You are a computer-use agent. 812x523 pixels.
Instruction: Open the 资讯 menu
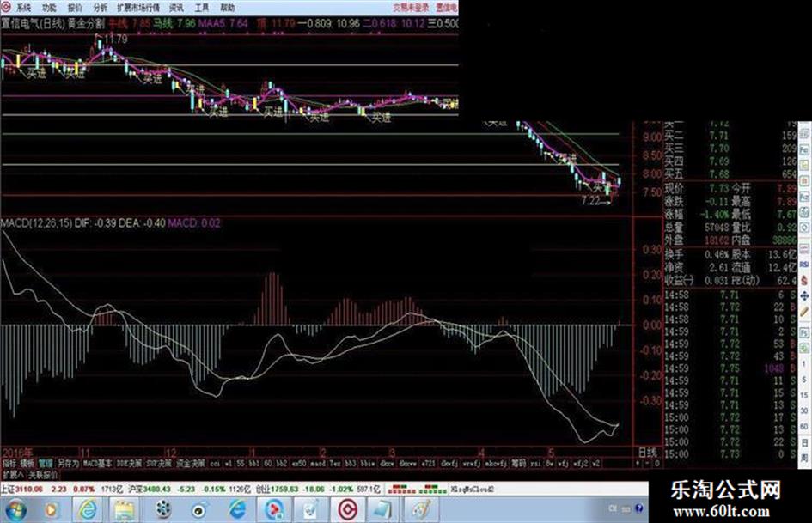point(177,8)
